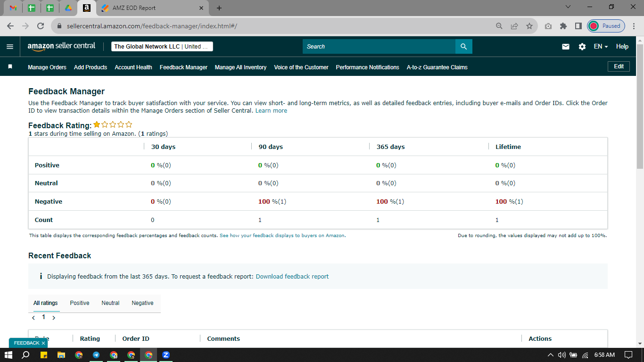Screen dimensions: 644x362
Task: Click the magnifier search button
Action: (464, 46)
